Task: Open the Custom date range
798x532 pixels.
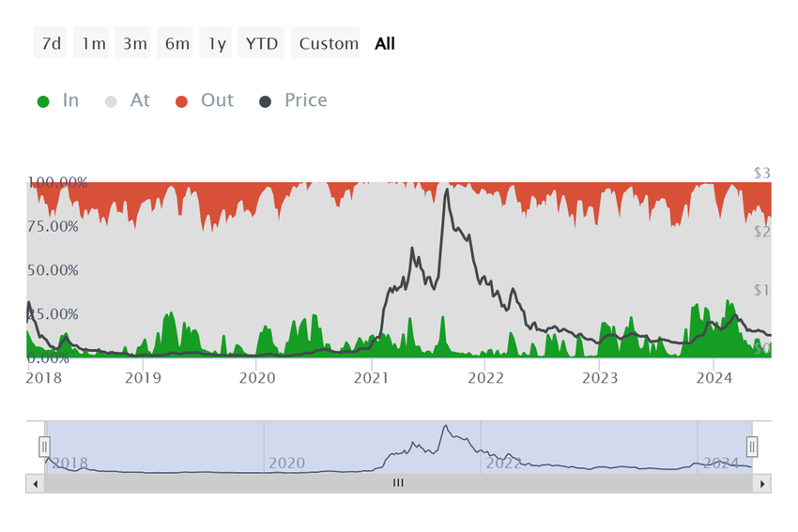Action: (x=326, y=43)
